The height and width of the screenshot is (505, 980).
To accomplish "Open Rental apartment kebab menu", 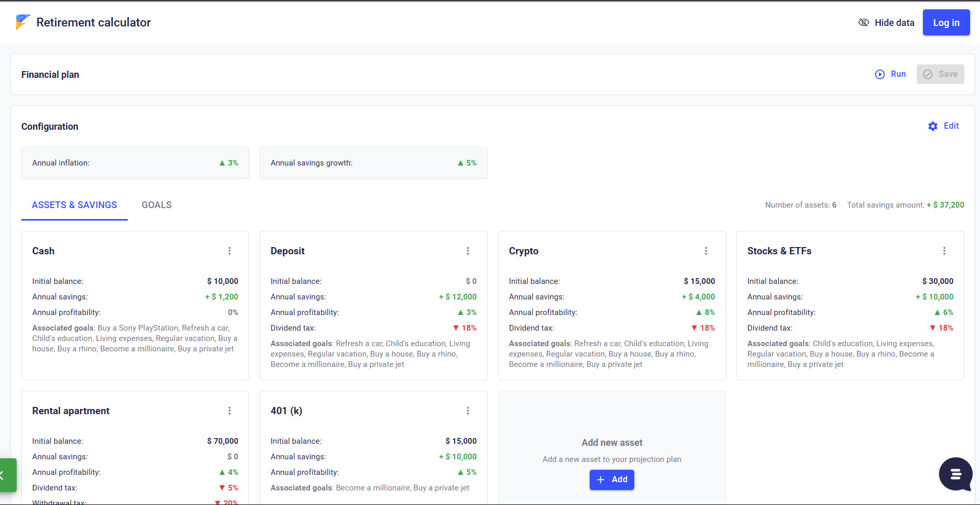I will [x=229, y=411].
